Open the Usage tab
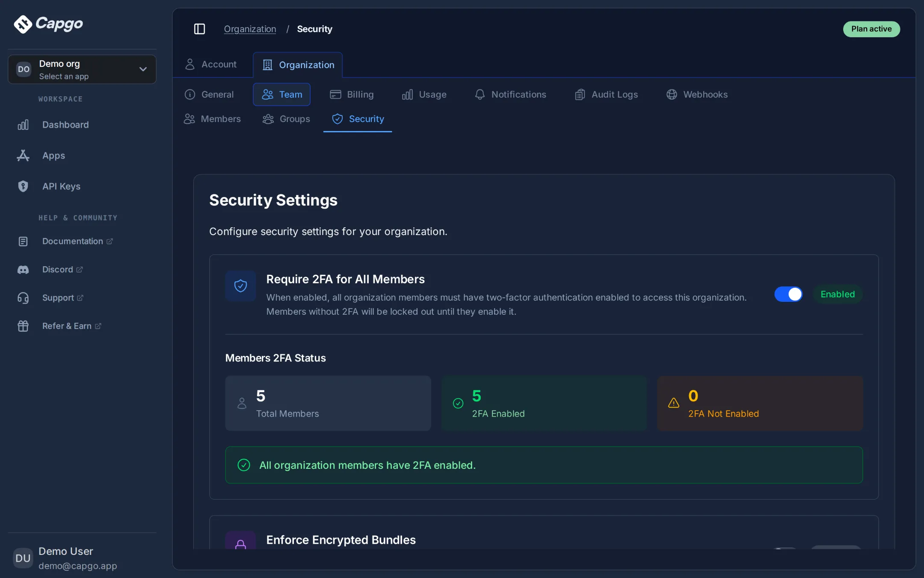 [x=424, y=95]
